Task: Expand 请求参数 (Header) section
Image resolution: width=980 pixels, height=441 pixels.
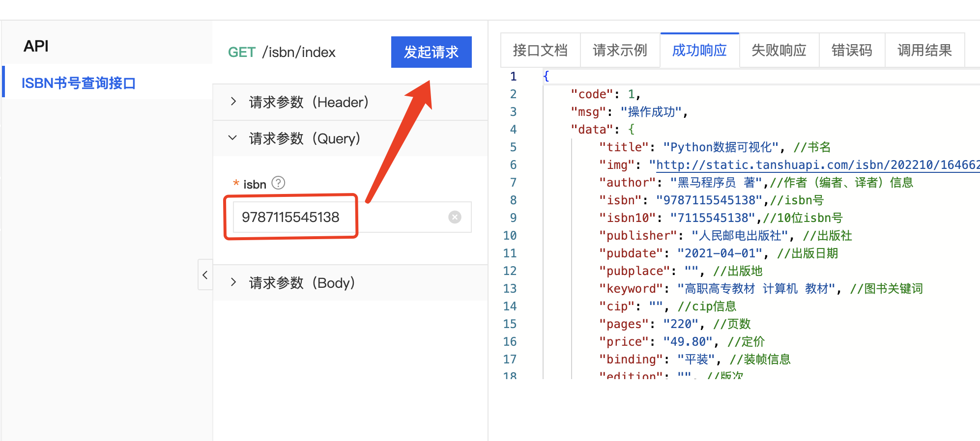Action: pos(350,102)
